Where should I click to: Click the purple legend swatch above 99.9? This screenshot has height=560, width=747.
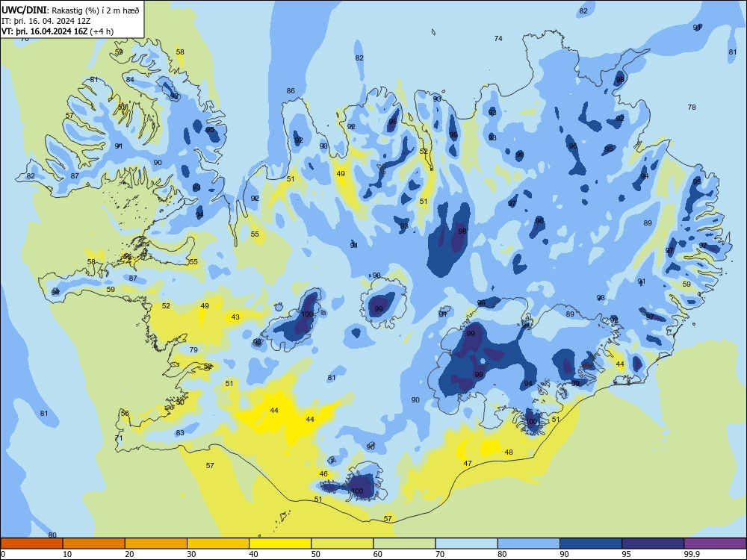pos(715,544)
